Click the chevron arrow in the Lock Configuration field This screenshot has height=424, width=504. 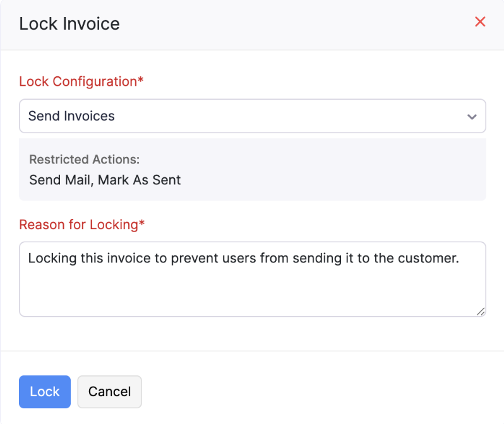[471, 117]
